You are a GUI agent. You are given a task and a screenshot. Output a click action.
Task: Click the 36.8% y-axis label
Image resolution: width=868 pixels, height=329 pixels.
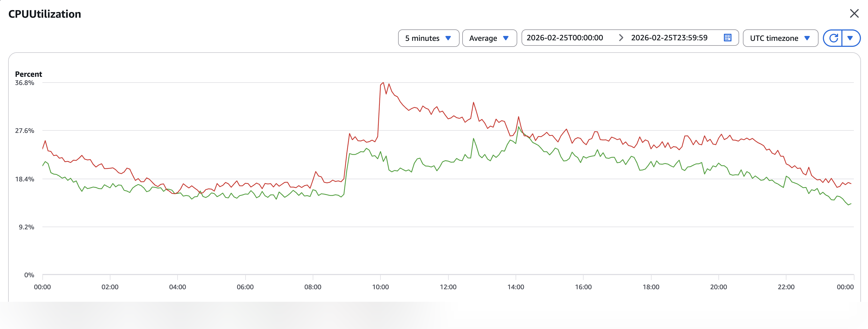pyautogui.click(x=24, y=83)
